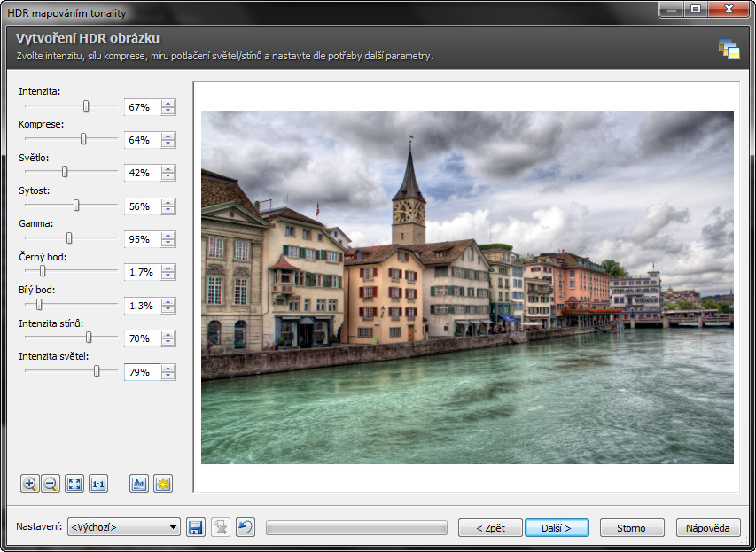Image resolution: width=756 pixels, height=552 pixels.
Task: Reset settings with the undo arrow icon
Action: pyautogui.click(x=245, y=527)
